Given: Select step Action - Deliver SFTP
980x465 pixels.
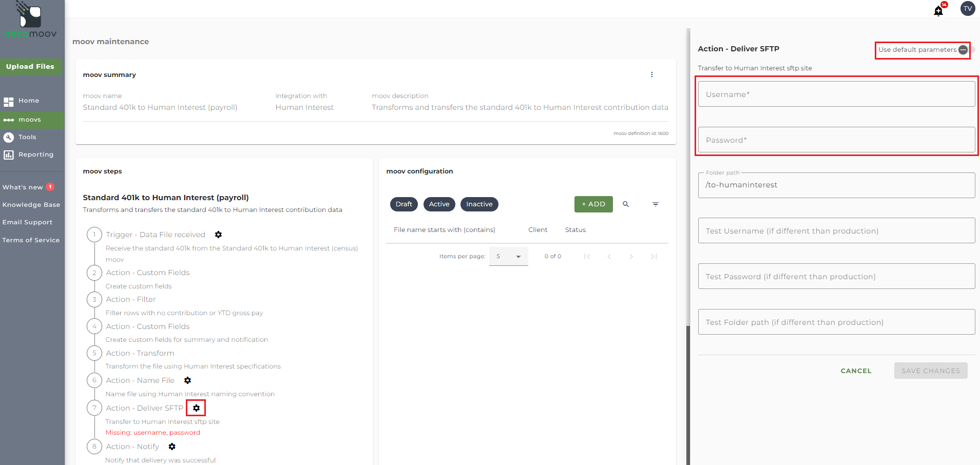Looking at the screenshot, I should [x=145, y=408].
